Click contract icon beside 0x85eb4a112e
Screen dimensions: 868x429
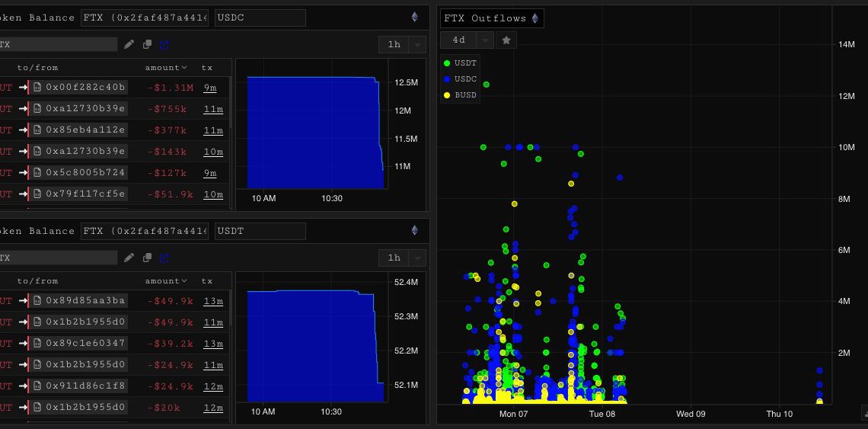37,130
